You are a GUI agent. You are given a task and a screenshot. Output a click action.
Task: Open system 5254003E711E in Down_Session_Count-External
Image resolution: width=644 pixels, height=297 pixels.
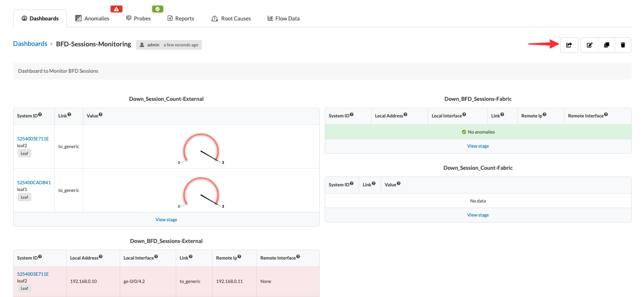[x=33, y=139]
